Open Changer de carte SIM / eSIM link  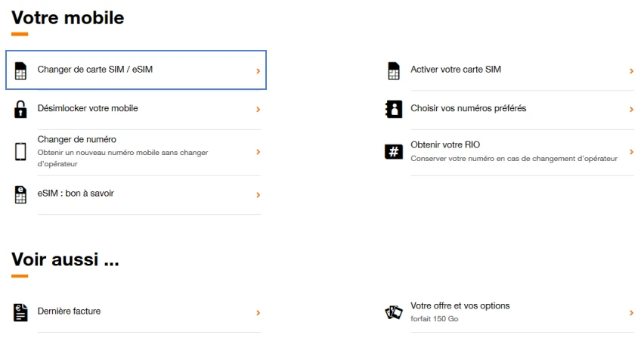136,70
